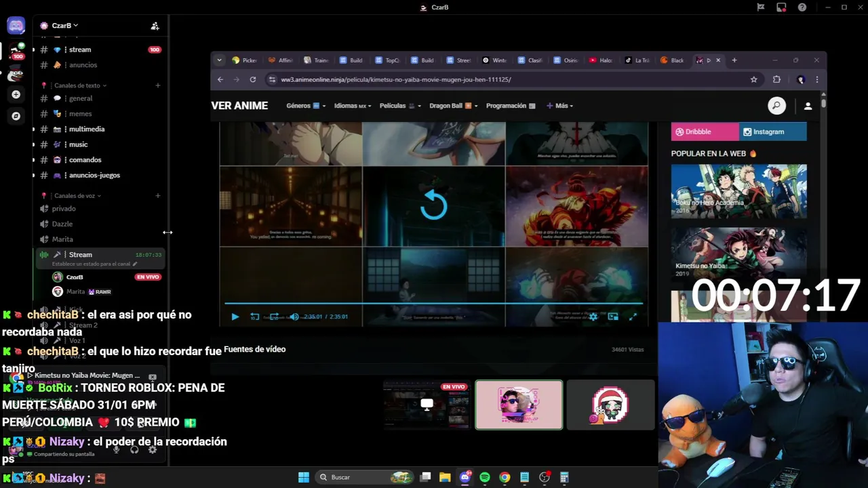This screenshot has width=868, height=488.
Task: Open the user account icon on Ver Anime
Action: point(808,106)
